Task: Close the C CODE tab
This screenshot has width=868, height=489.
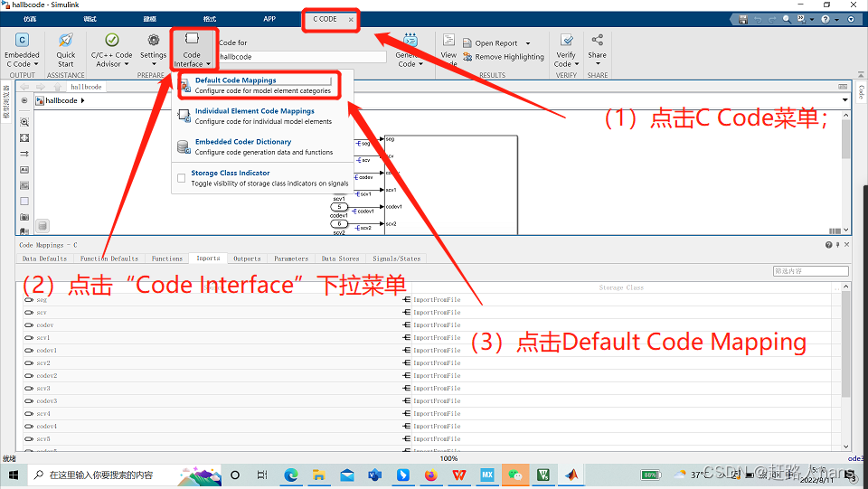Action: point(351,19)
